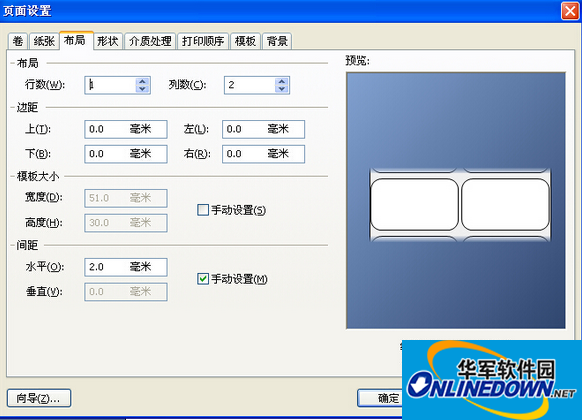
Task: Select the 布局 tab
Action: (76, 40)
